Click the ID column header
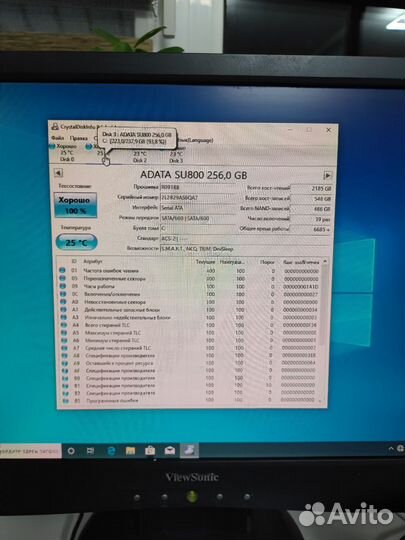 click(74, 261)
